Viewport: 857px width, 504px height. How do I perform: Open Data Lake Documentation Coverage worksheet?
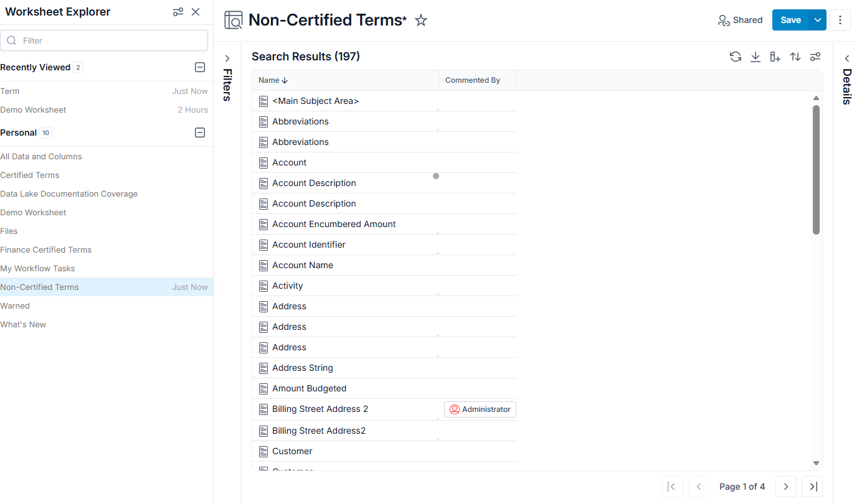point(69,194)
